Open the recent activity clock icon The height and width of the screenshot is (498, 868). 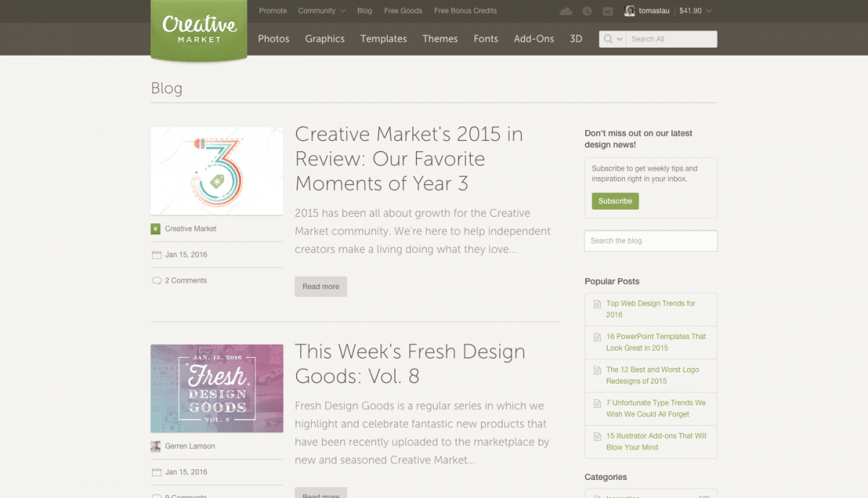coord(587,10)
